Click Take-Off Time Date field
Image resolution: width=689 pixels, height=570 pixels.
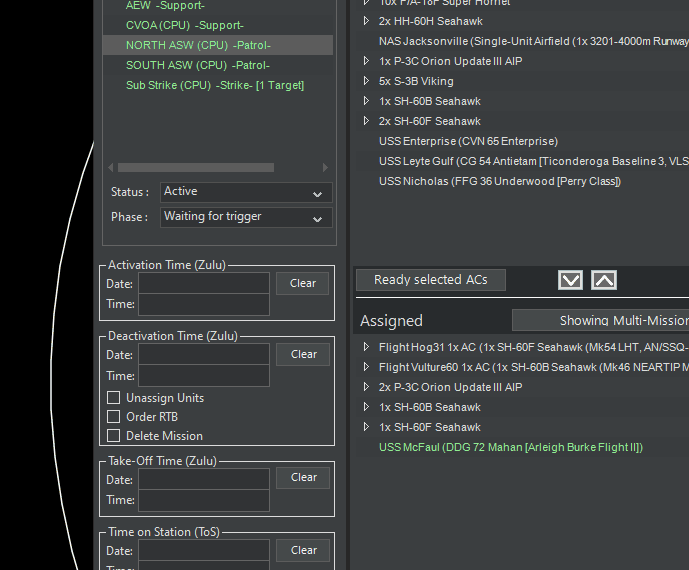tap(204, 479)
